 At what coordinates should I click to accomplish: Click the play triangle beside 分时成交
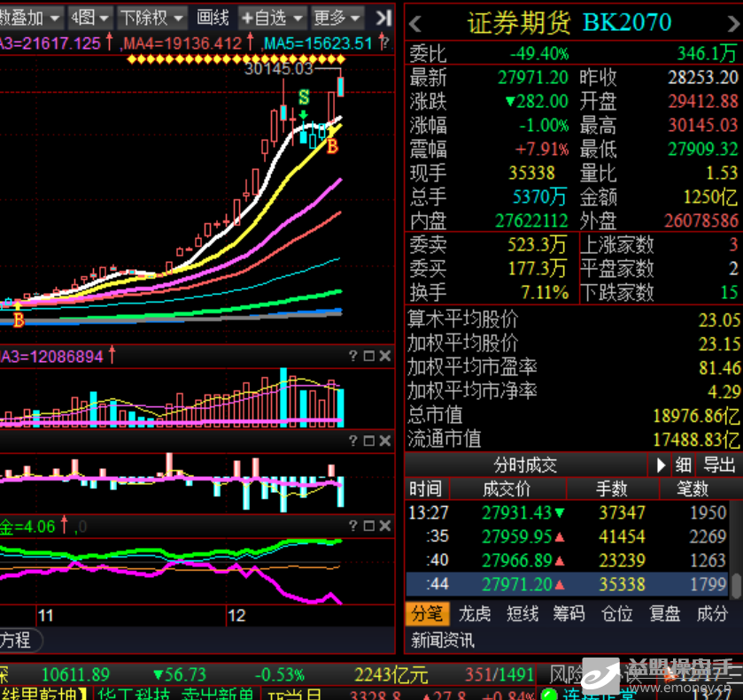[661, 465]
